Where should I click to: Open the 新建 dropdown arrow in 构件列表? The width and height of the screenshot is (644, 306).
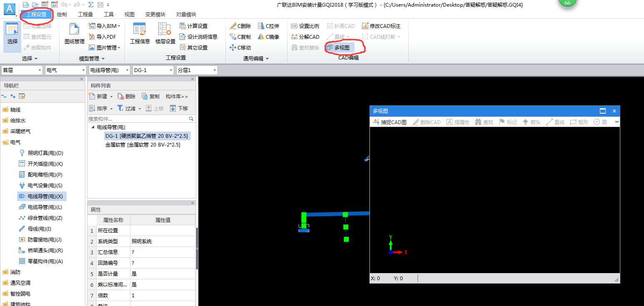point(111,97)
